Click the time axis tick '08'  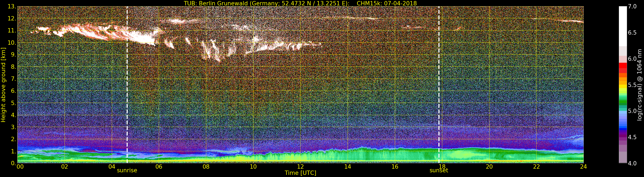(x=206, y=167)
